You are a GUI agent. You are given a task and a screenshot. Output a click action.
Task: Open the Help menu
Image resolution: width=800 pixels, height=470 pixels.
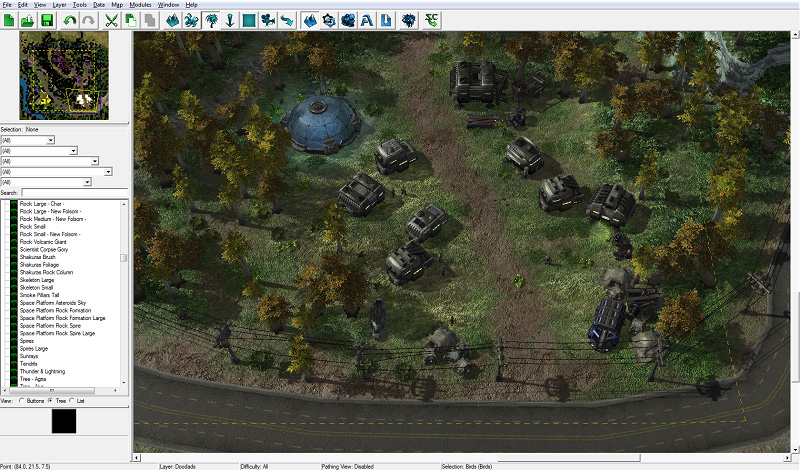(x=191, y=5)
